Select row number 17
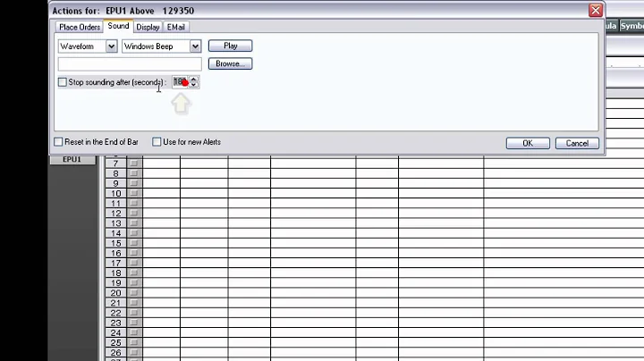 115,263
